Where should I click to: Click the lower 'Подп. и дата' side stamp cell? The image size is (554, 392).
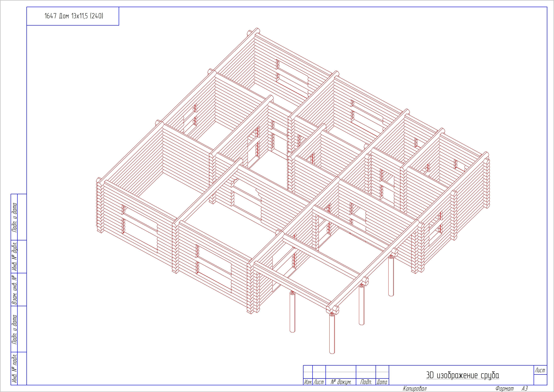click(14, 329)
